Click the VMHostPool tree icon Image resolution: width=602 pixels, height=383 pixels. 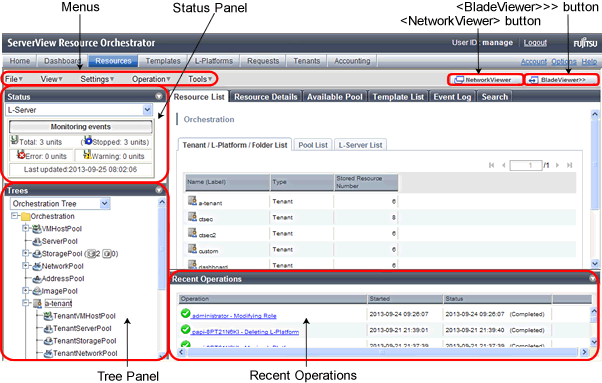click(x=37, y=229)
